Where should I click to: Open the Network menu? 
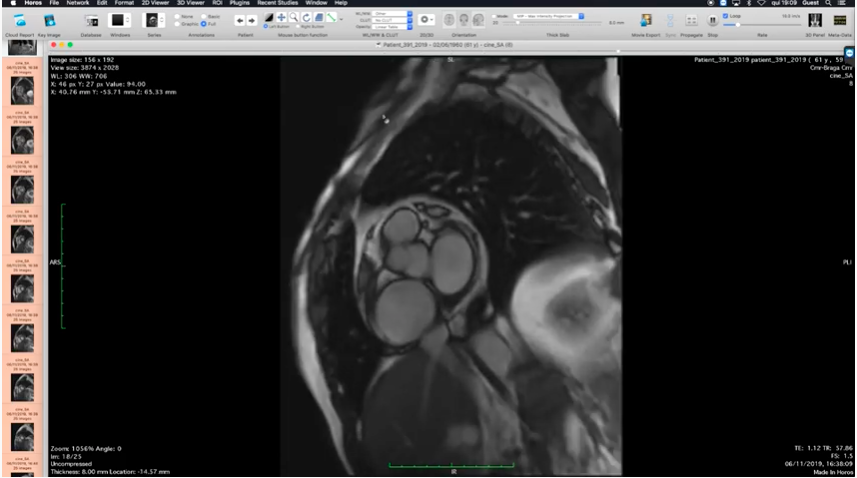point(78,3)
